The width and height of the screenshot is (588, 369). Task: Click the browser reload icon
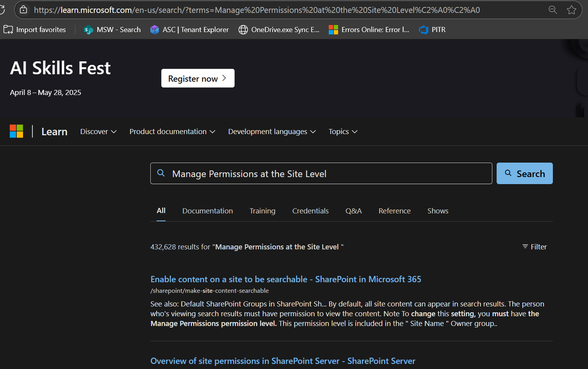(2, 10)
